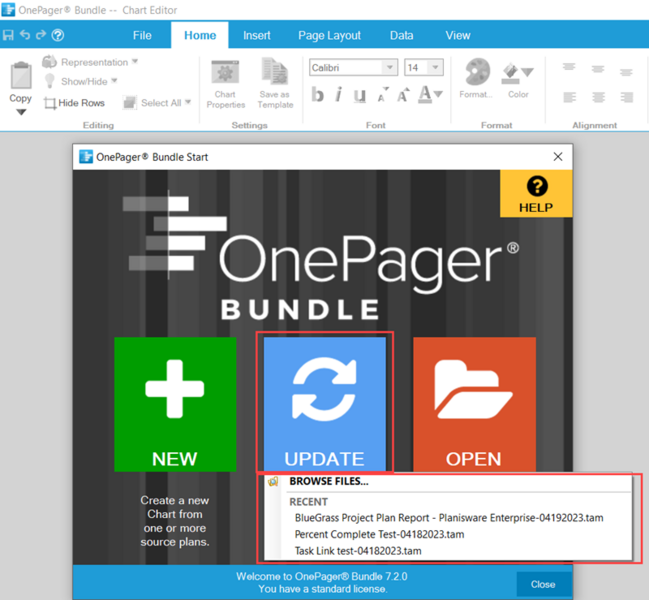
Task: Open BlueGrass Project Plan Report recent file
Action: (x=449, y=518)
